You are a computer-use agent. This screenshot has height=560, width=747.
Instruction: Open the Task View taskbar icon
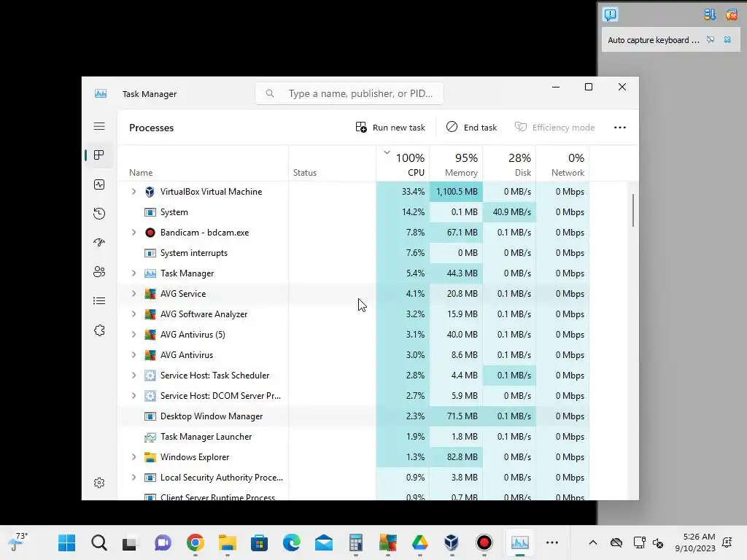click(x=131, y=542)
